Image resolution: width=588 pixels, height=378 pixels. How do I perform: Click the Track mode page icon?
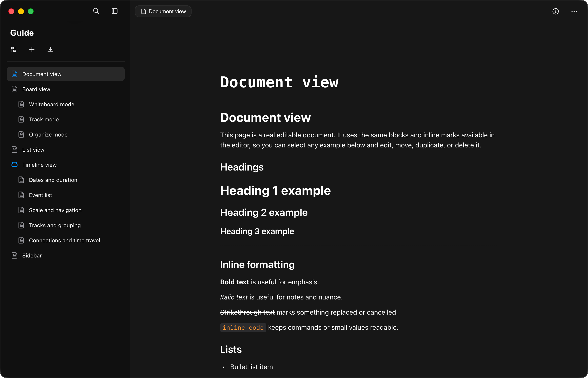pos(21,119)
